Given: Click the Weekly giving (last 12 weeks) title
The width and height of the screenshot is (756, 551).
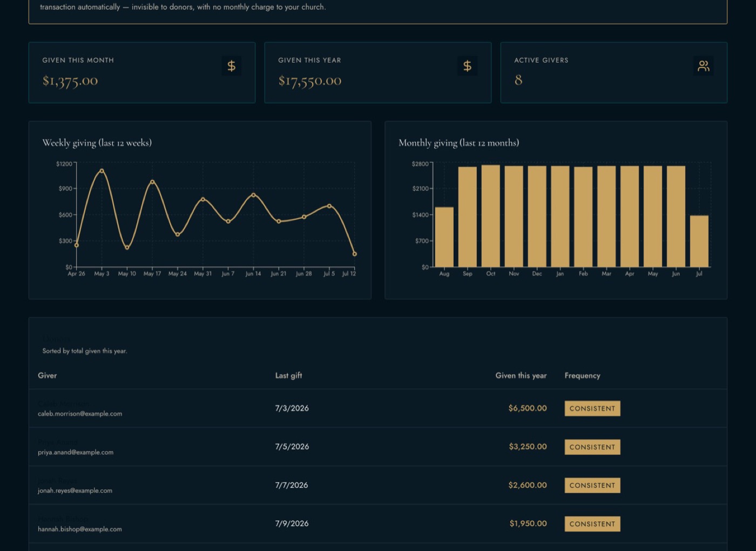Looking at the screenshot, I should (97, 143).
